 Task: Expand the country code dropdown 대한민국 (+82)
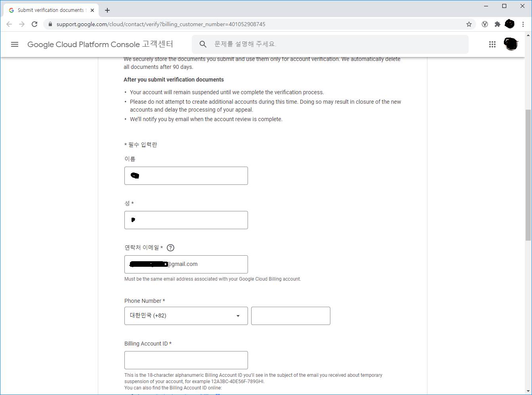[186, 316]
